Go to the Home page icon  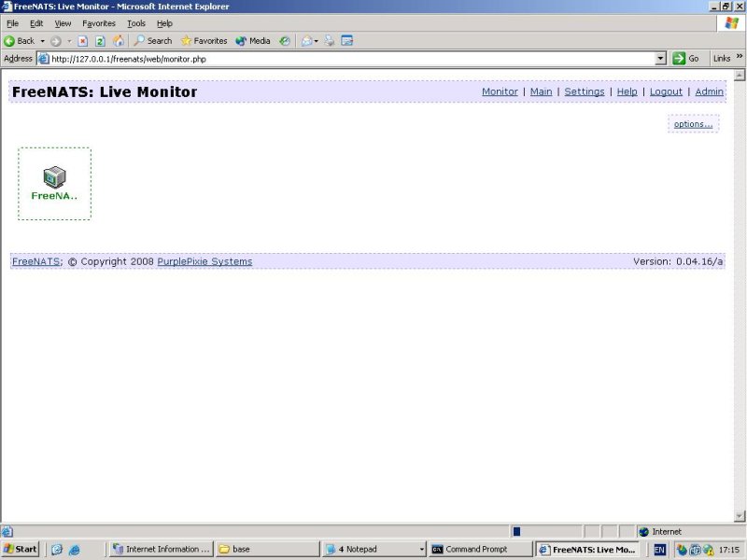[x=119, y=41]
